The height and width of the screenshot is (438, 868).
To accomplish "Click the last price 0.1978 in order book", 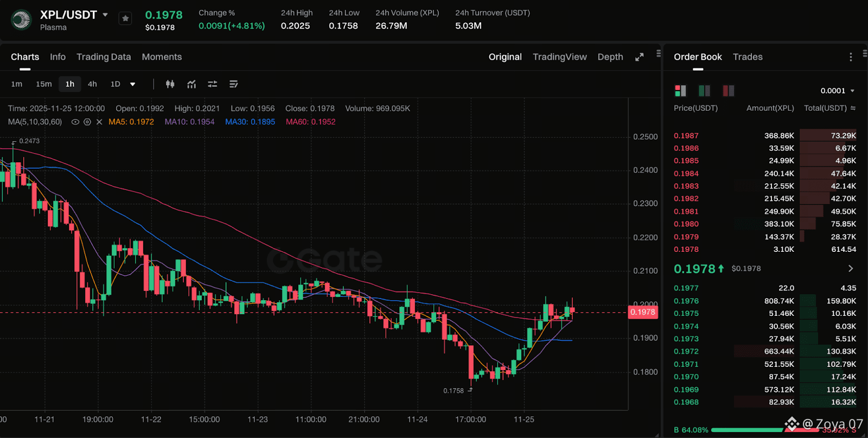I will (x=694, y=269).
